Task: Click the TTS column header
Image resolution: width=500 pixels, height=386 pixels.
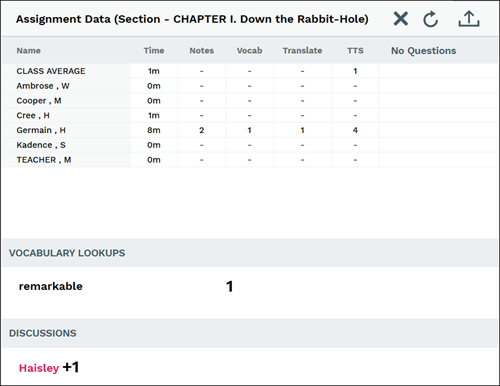Action: pyautogui.click(x=355, y=51)
